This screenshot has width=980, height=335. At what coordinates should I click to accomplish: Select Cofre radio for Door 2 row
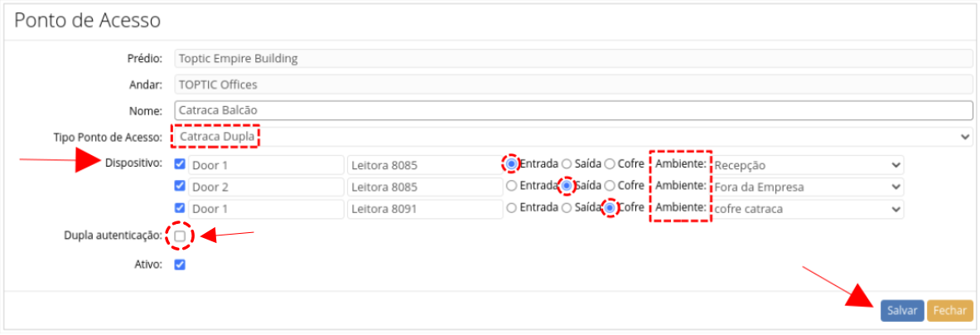(x=610, y=186)
